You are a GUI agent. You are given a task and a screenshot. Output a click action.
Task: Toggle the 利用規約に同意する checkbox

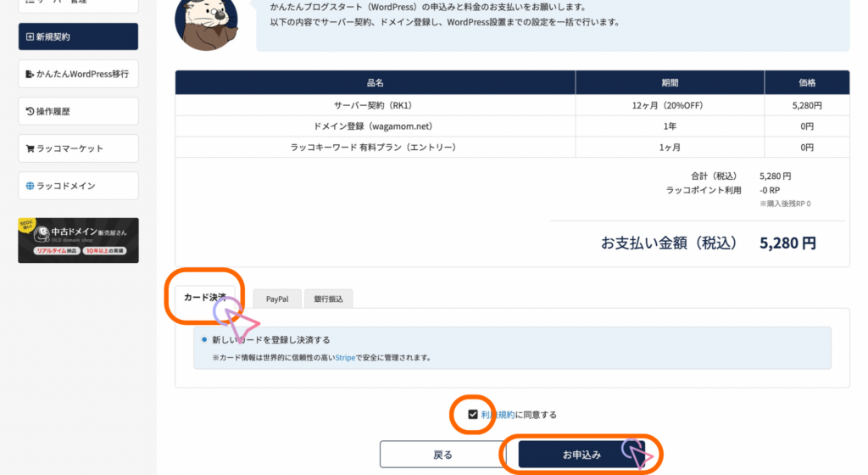[x=473, y=415]
